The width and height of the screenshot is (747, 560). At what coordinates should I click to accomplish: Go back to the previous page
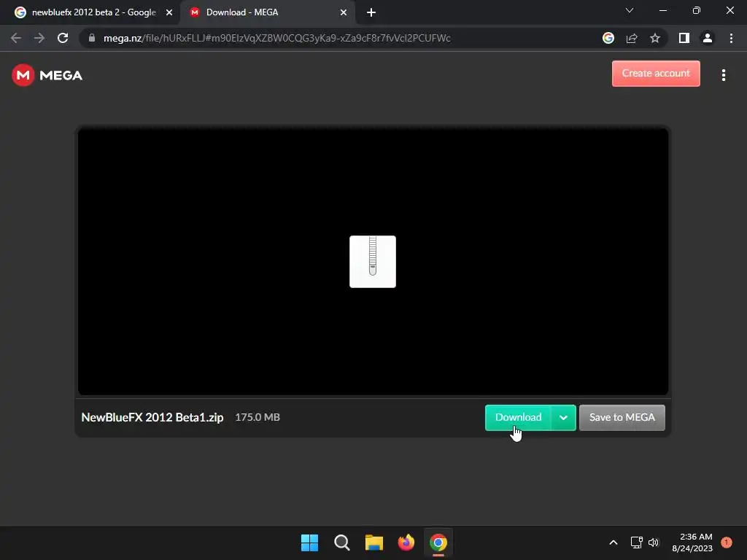tap(16, 38)
